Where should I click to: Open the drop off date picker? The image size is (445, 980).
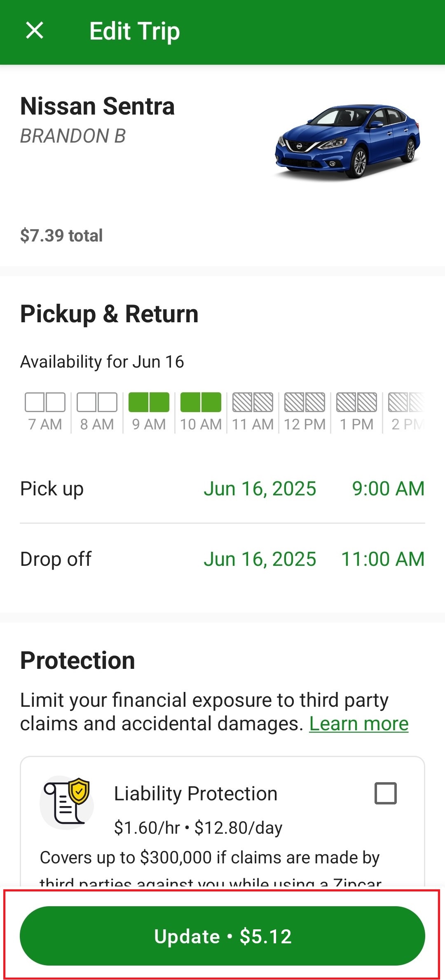(x=260, y=559)
